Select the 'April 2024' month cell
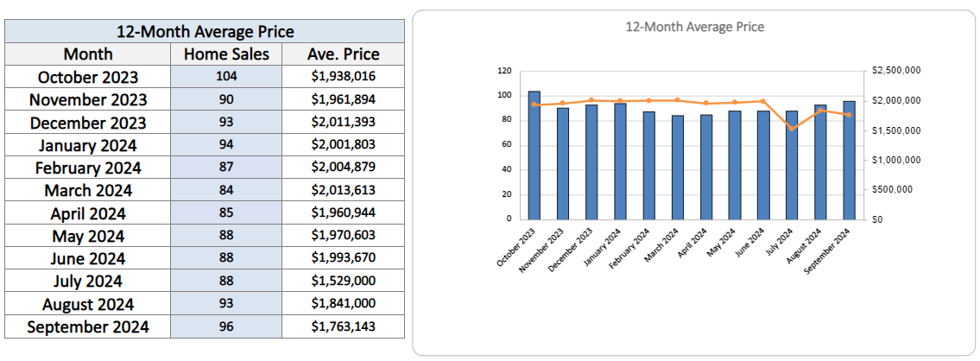The image size is (980, 361). pos(88,213)
